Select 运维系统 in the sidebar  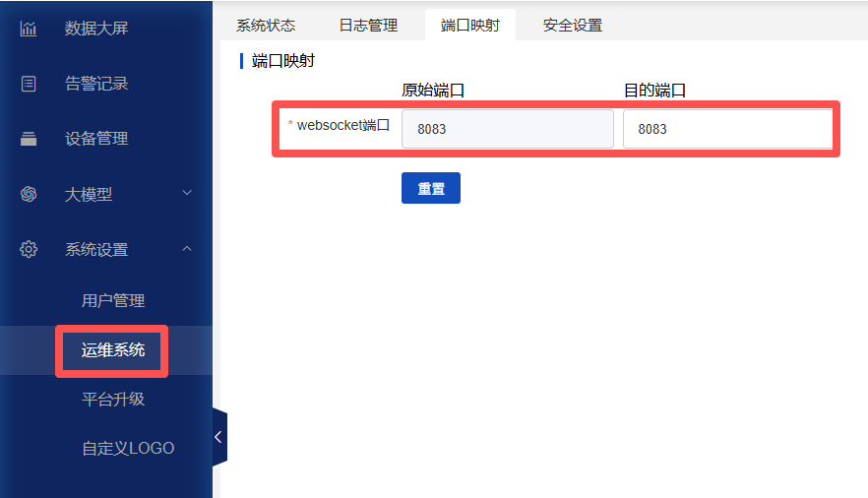[x=113, y=350]
